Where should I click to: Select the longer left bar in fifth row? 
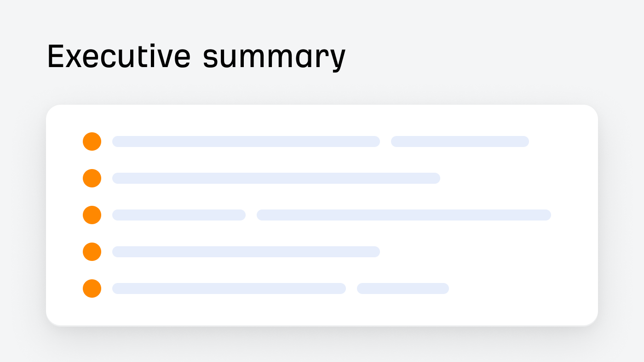[x=229, y=288]
